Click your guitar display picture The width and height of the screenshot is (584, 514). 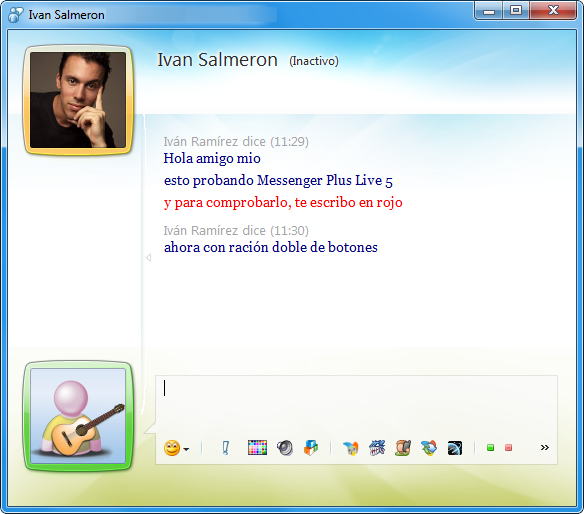click(78, 416)
